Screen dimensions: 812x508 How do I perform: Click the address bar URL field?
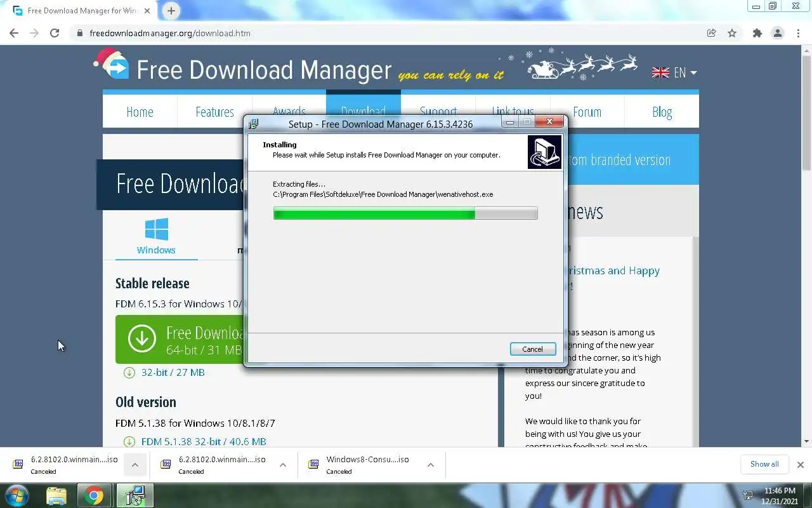[387, 33]
